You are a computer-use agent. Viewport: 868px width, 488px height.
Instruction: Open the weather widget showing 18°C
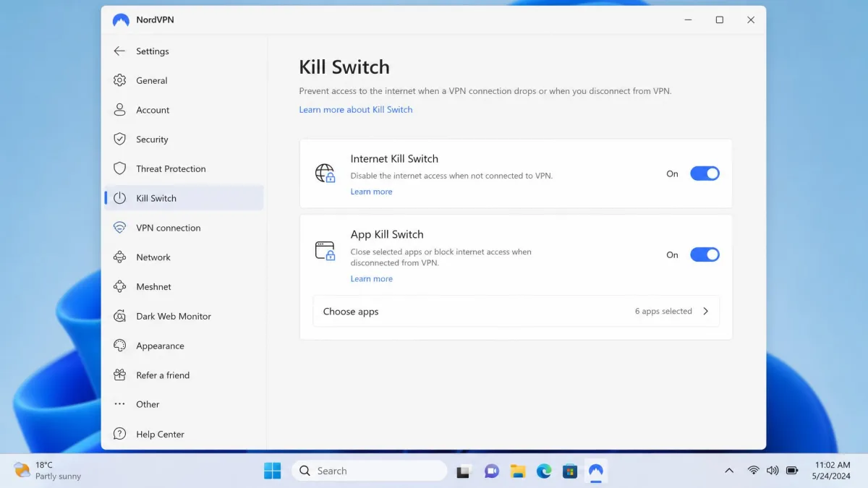point(48,471)
